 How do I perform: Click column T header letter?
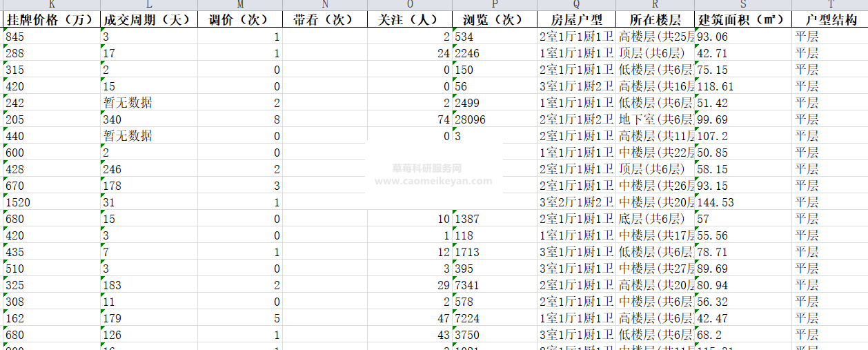(829, 5)
